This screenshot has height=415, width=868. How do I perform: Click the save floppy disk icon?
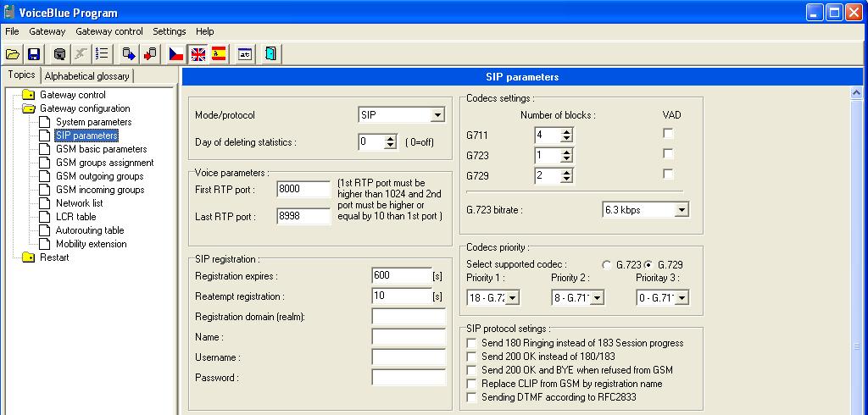tap(34, 54)
